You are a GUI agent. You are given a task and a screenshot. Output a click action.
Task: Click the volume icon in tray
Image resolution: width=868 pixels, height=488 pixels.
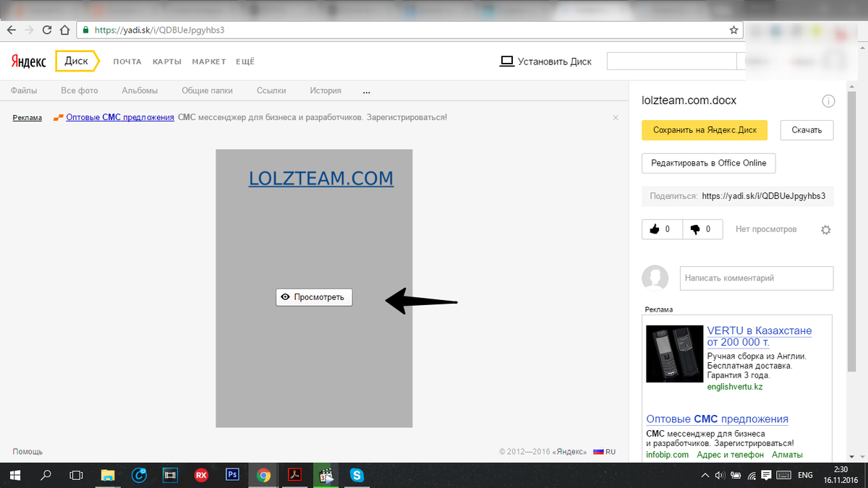click(720, 476)
